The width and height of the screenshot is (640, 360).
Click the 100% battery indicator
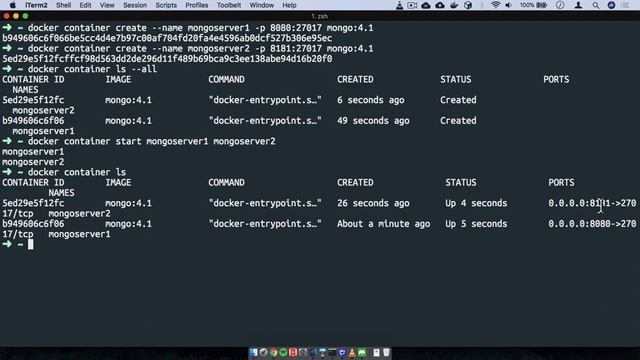[x=533, y=5]
